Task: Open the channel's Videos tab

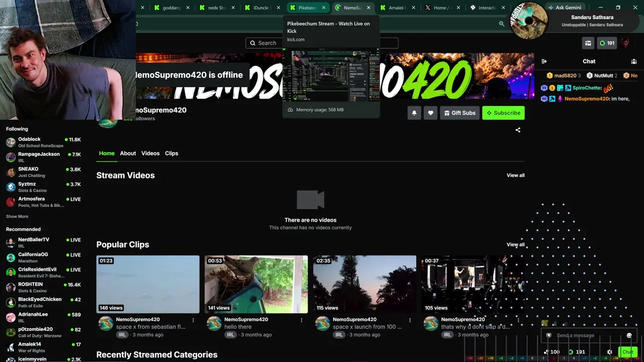Action: coord(150,153)
